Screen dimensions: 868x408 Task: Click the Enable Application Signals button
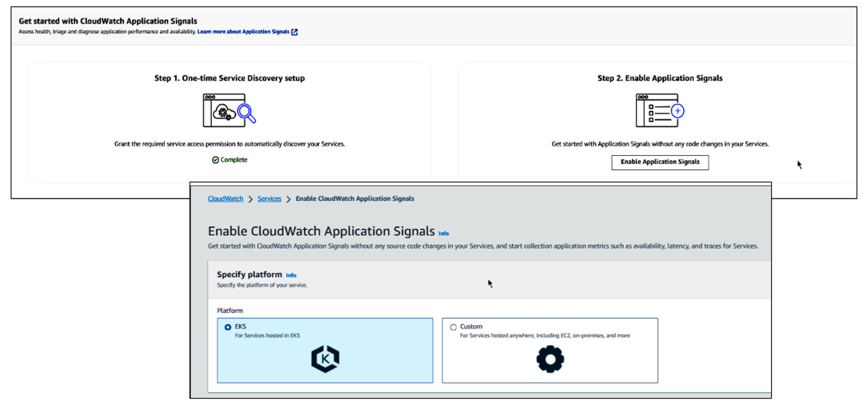coord(660,162)
